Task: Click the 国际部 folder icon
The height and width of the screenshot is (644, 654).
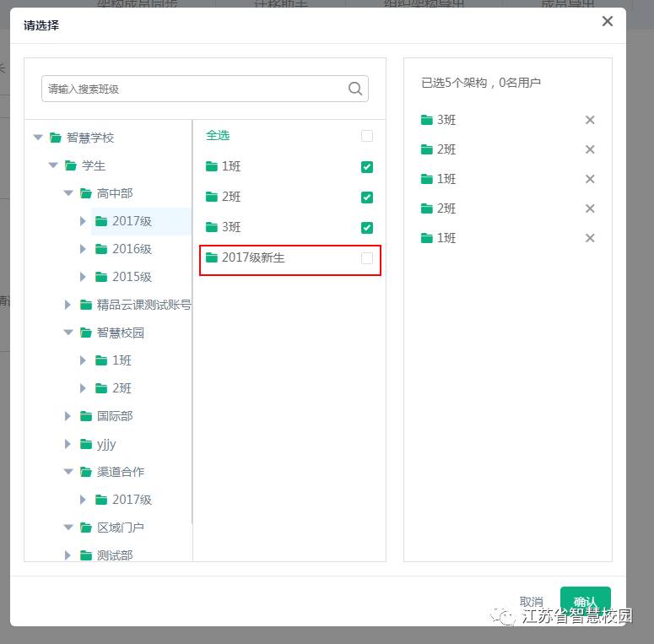Action: [x=86, y=416]
